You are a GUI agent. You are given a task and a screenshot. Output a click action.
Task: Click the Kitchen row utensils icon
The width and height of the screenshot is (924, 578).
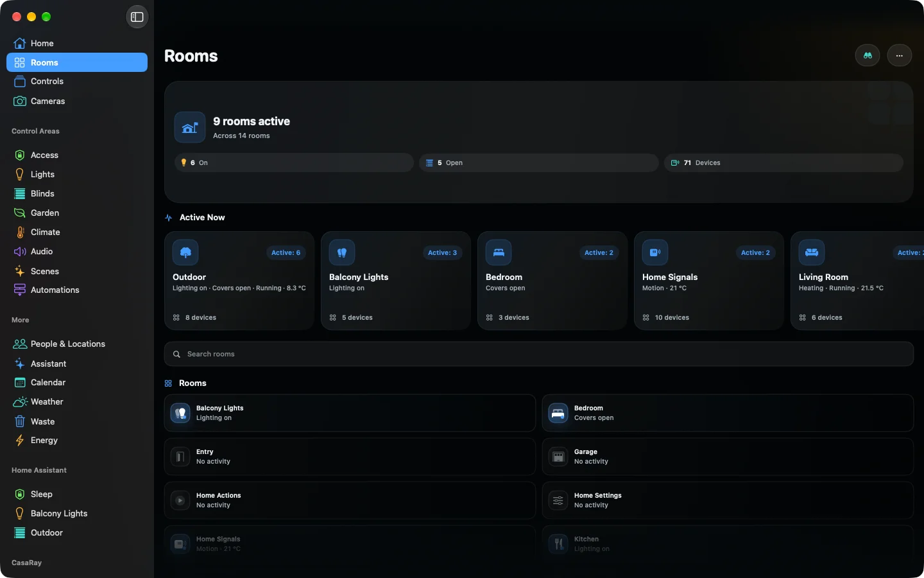(x=558, y=544)
